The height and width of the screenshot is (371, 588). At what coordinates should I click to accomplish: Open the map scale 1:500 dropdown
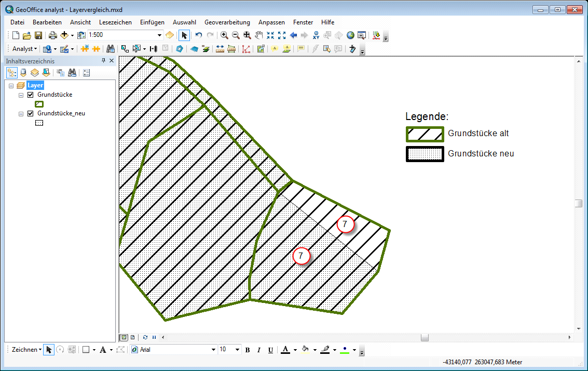(x=159, y=35)
